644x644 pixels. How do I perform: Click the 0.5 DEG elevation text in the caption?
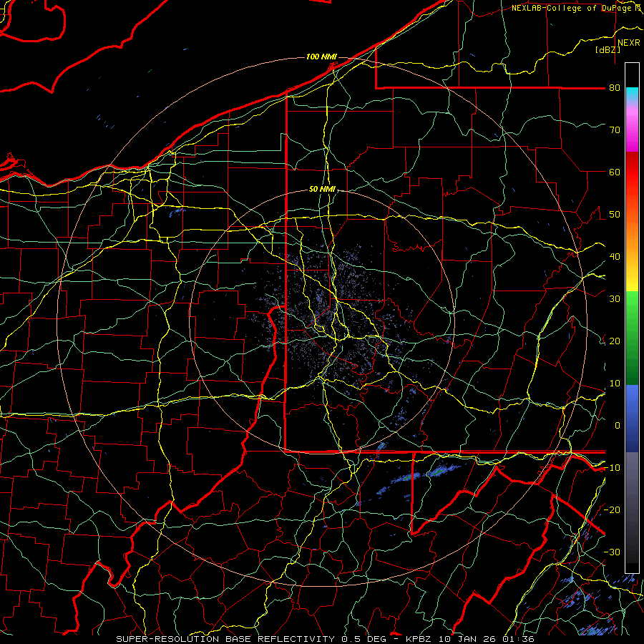(364, 639)
